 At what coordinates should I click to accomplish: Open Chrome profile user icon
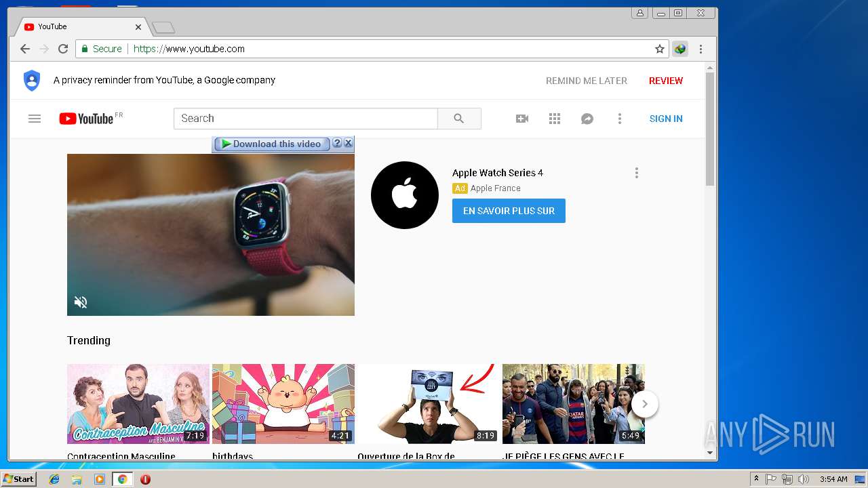coord(639,13)
